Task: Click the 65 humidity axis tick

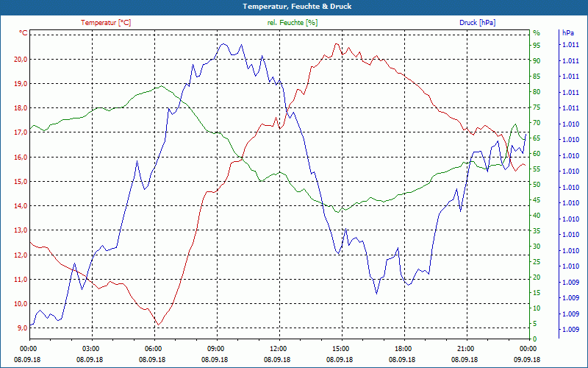Action: [x=537, y=138]
